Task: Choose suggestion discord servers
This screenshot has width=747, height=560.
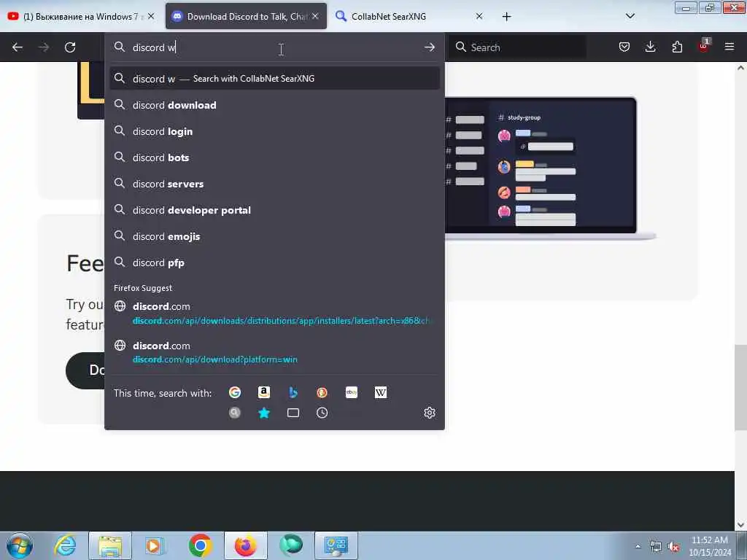Action: click(274, 184)
